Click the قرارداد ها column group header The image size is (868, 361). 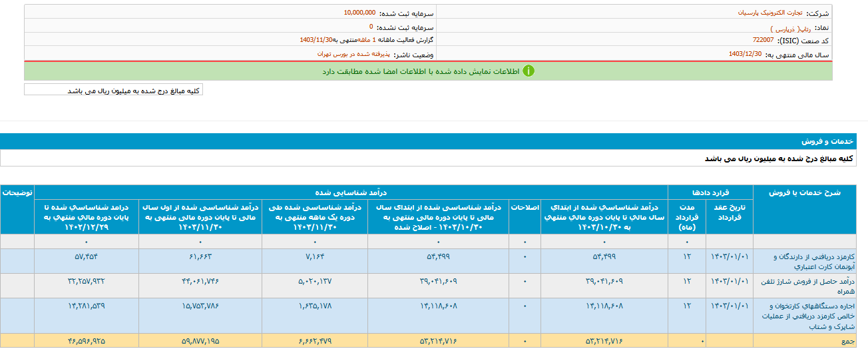click(710, 192)
